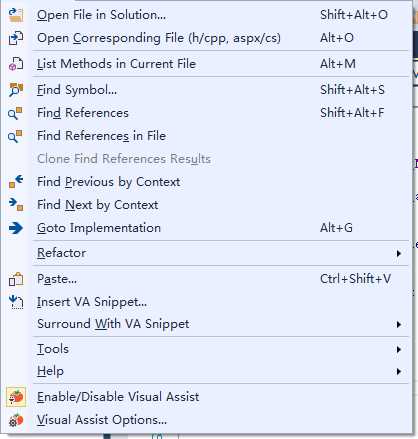Expand the Refactor submenu arrow

398,253
